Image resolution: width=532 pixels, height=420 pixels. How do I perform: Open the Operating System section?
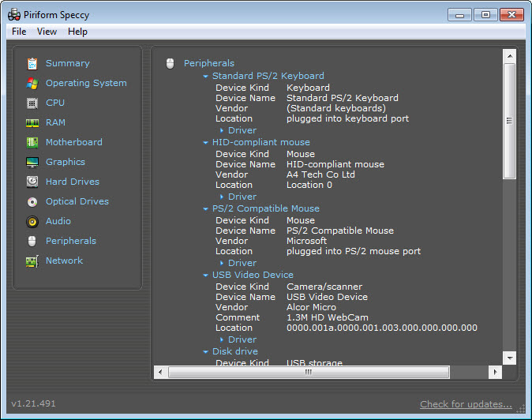86,83
